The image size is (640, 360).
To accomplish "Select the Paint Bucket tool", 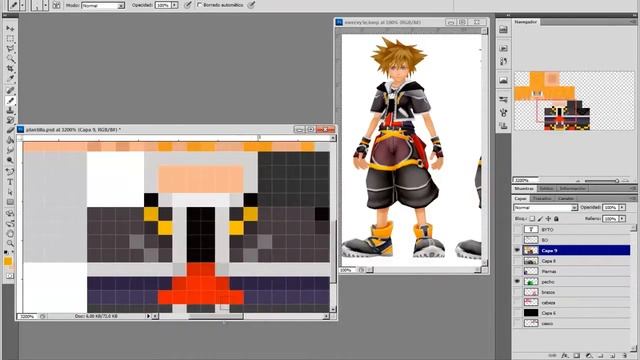I will click(10, 140).
